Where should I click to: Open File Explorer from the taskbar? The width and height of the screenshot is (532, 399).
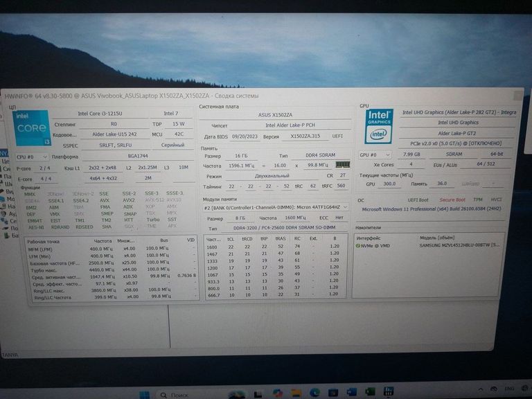click(296, 393)
